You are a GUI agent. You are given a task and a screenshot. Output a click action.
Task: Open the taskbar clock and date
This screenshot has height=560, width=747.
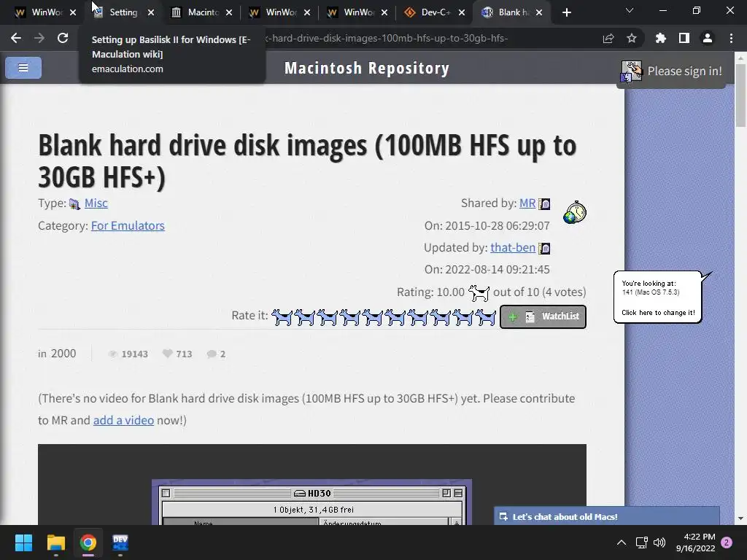click(x=695, y=542)
